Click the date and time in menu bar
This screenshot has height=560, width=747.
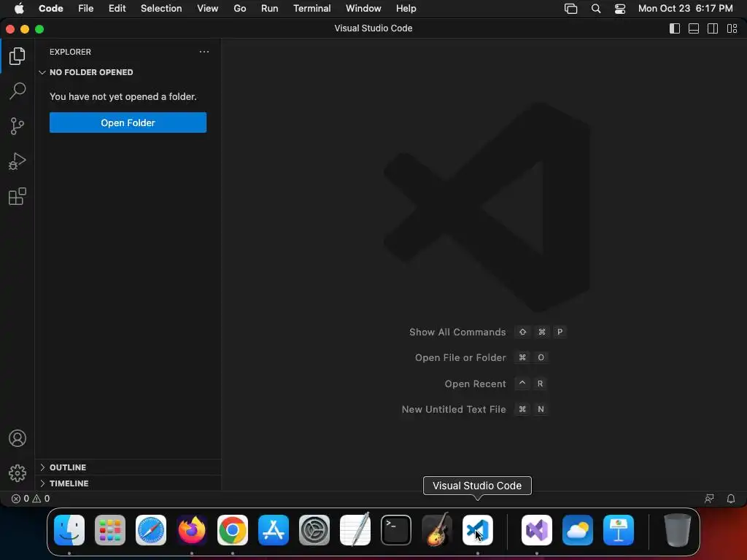click(x=685, y=9)
